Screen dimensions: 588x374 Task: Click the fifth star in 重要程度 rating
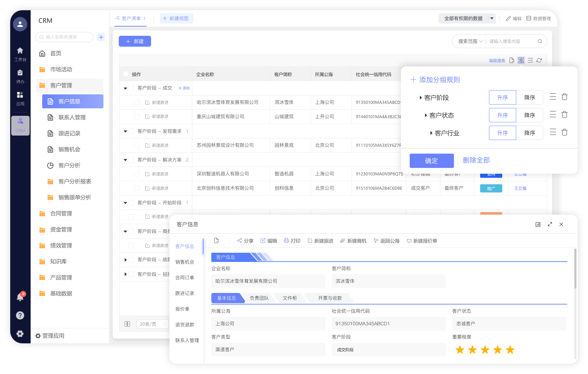pos(510,350)
